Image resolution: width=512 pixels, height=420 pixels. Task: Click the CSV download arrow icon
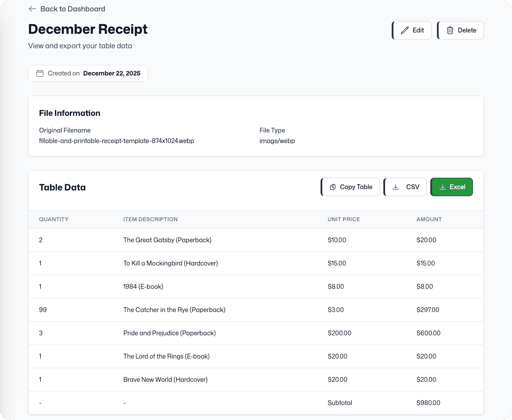tap(396, 187)
